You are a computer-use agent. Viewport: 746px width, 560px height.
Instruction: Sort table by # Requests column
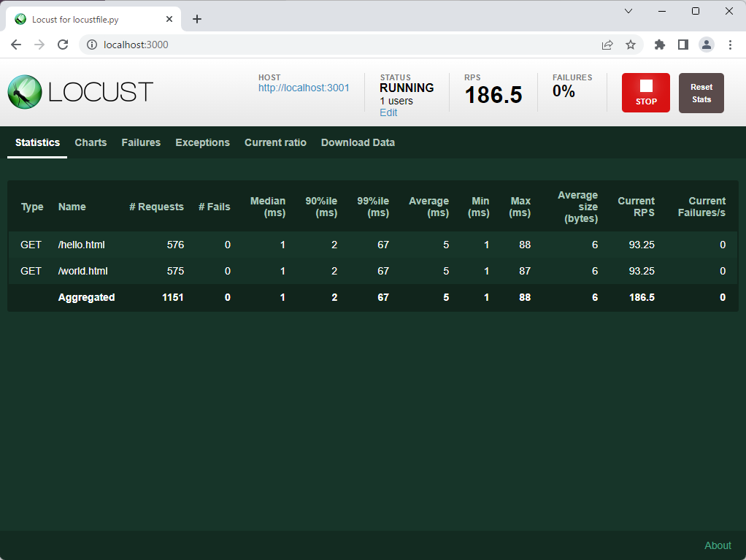point(156,207)
